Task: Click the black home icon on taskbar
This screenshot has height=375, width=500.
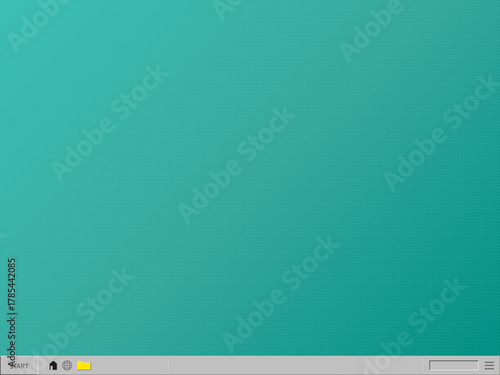Action: (x=53, y=366)
